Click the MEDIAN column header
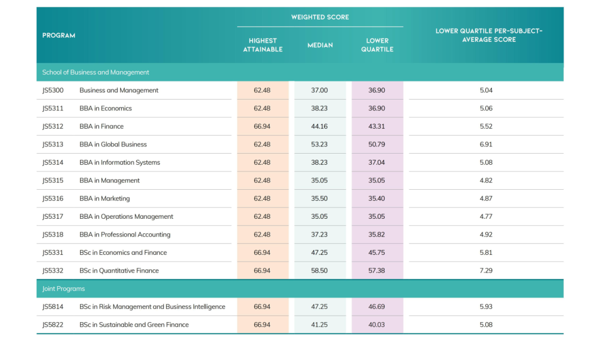Screen dimensions: 601x364 click(320, 45)
